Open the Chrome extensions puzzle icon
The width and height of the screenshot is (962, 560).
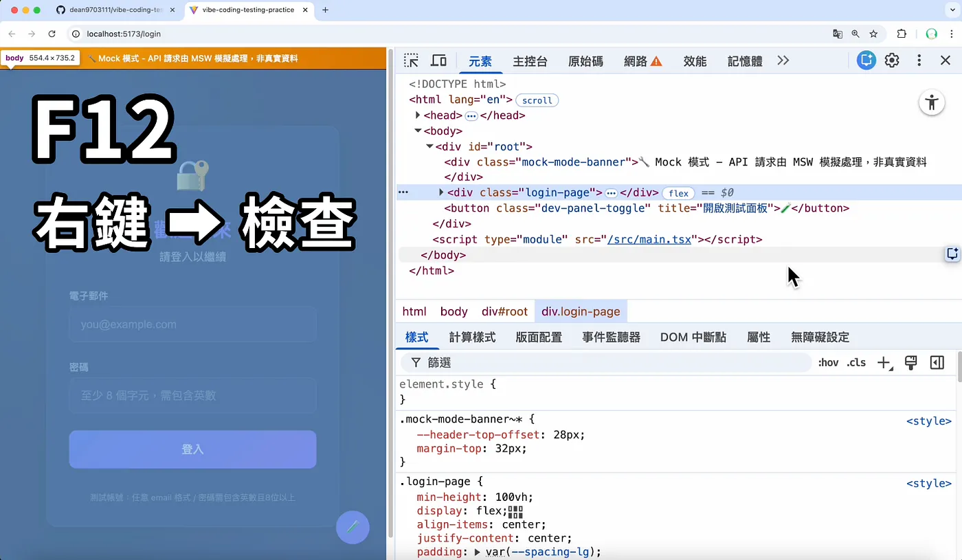click(x=902, y=34)
